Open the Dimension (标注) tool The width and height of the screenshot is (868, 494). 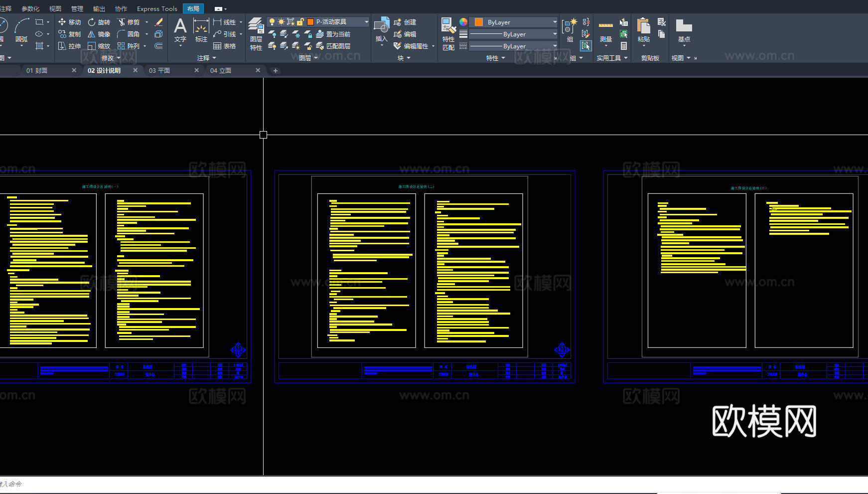(x=201, y=30)
